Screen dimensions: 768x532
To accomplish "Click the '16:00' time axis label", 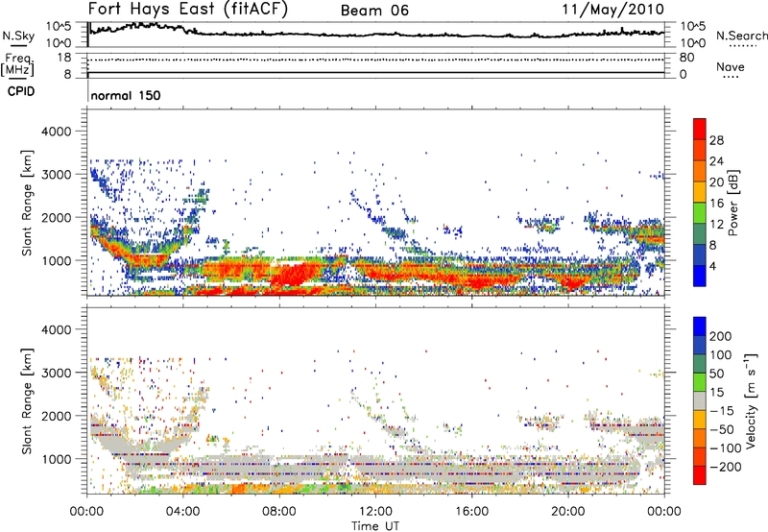I will (x=471, y=512).
